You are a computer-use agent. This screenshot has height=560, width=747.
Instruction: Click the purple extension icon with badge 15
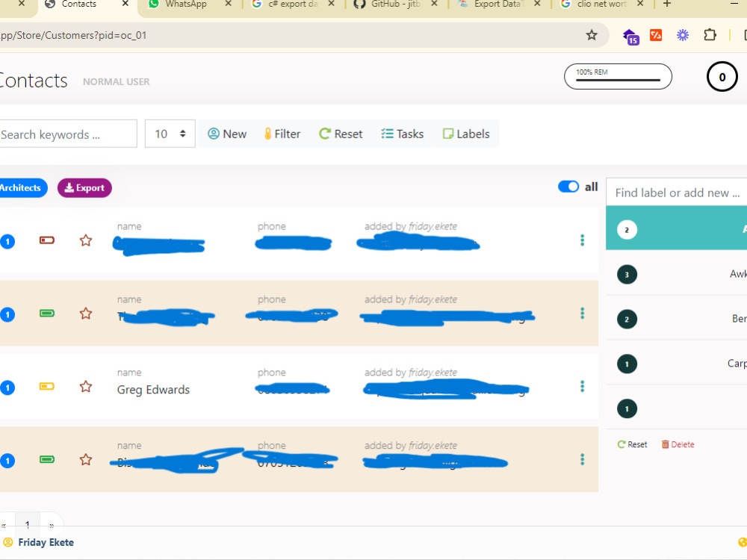[630, 36]
